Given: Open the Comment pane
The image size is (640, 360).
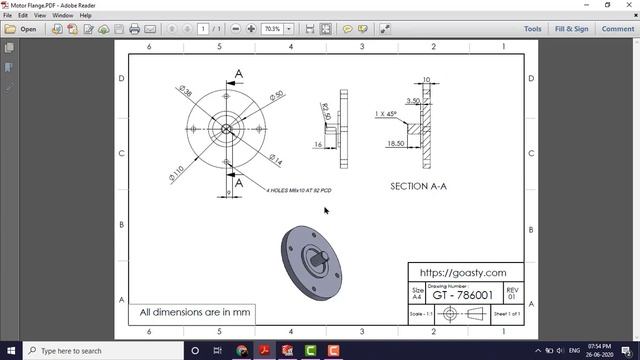Looking at the screenshot, I should (618, 29).
